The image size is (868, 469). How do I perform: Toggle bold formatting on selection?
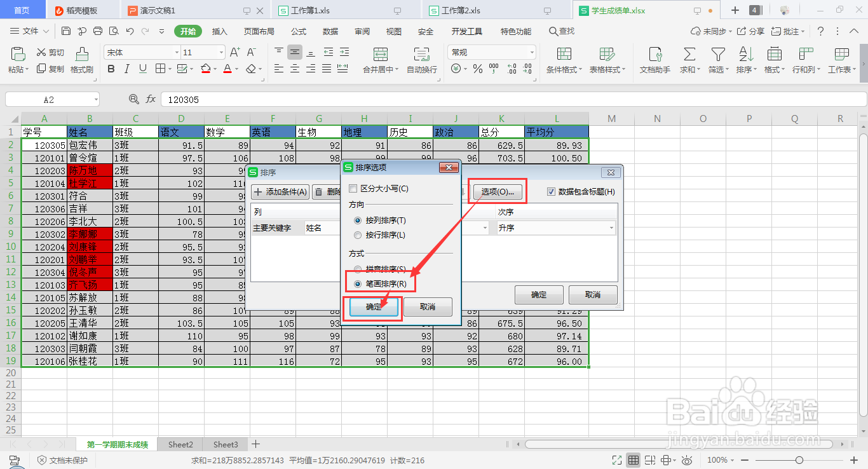111,69
